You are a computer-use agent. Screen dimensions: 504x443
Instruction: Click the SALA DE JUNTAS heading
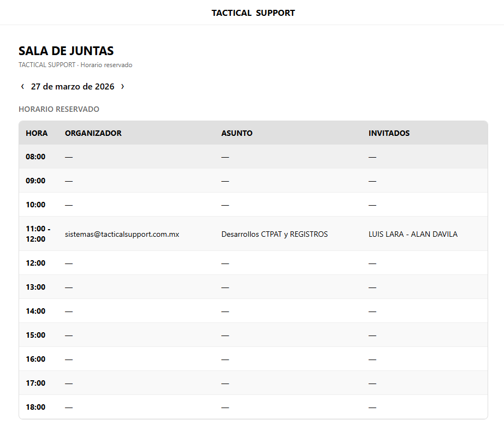66,51
